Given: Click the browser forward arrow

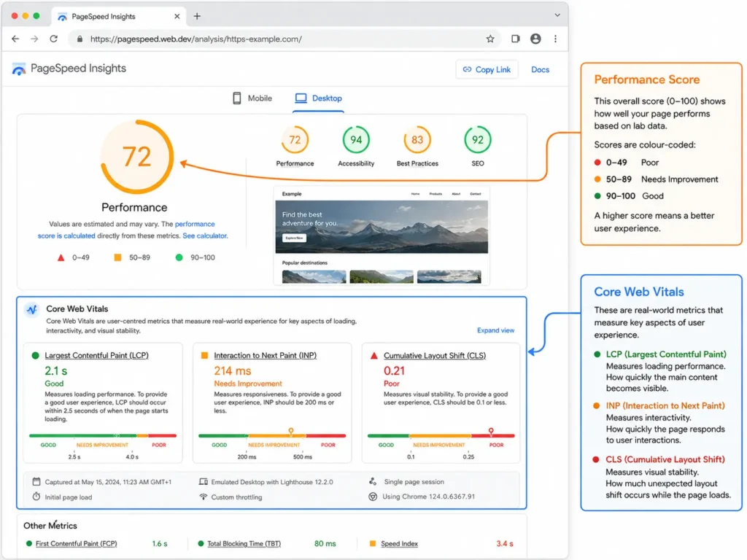Looking at the screenshot, I should click(34, 39).
